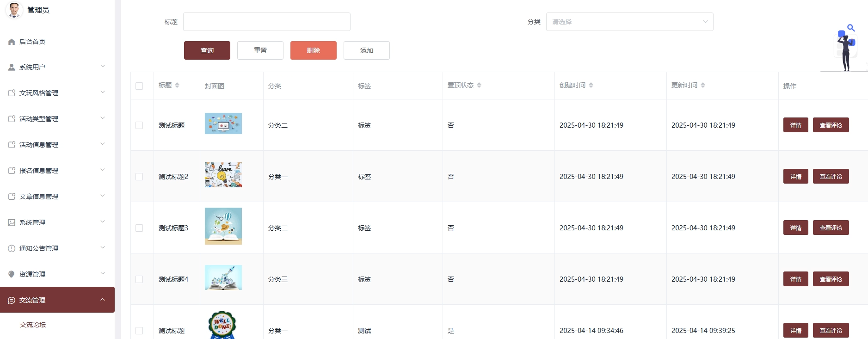Sort by 更新时间 column arrows

[x=703, y=85]
